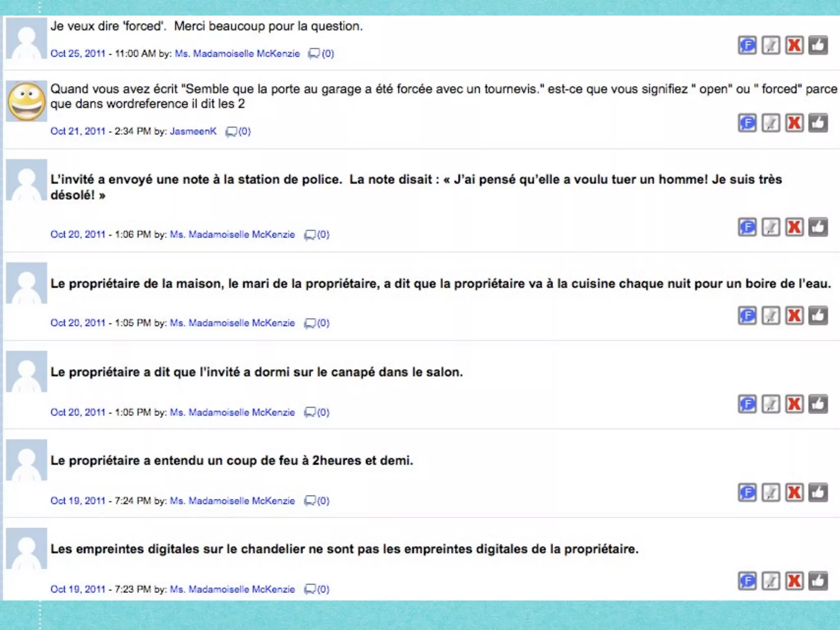Like the 'Je veux dire forced' reply

[818, 45]
